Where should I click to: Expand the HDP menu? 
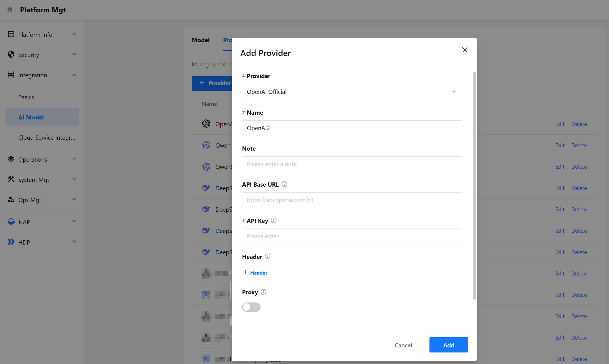(74, 242)
